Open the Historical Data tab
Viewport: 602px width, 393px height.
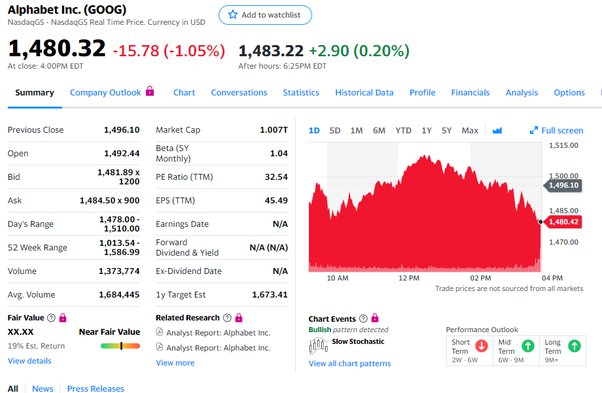point(364,92)
